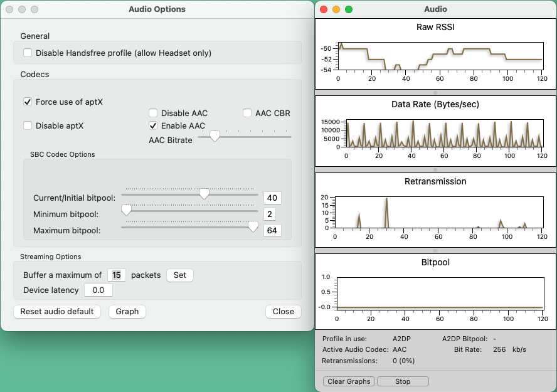Uncheck Force use of aptX
Image resolution: width=557 pixels, height=392 pixels.
28,102
